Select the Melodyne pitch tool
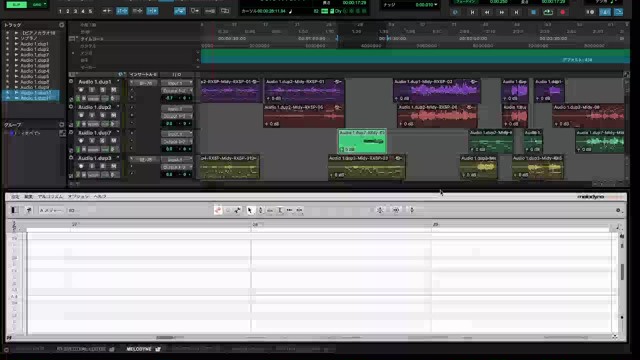The width and height of the screenshot is (640, 360). (260, 210)
